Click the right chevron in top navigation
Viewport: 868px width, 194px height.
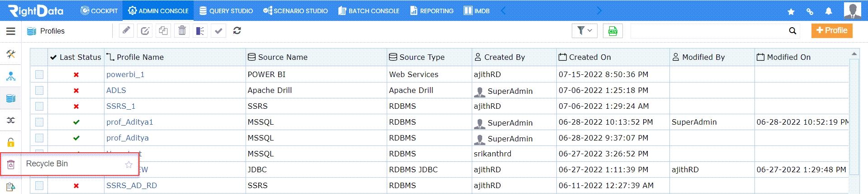(x=599, y=10)
